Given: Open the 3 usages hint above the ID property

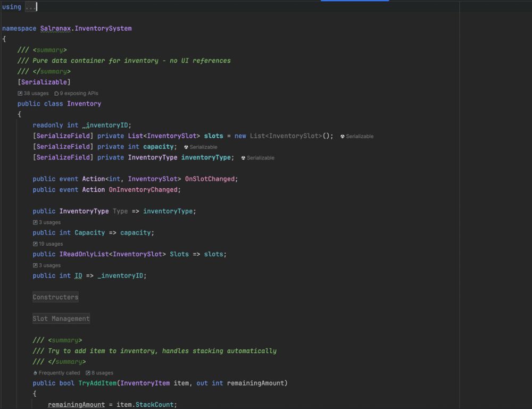Looking at the screenshot, I should tap(47, 265).
